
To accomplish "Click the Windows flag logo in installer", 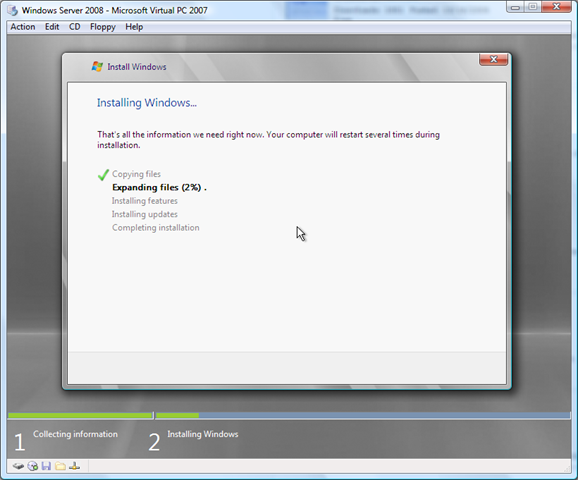I will (97, 67).
